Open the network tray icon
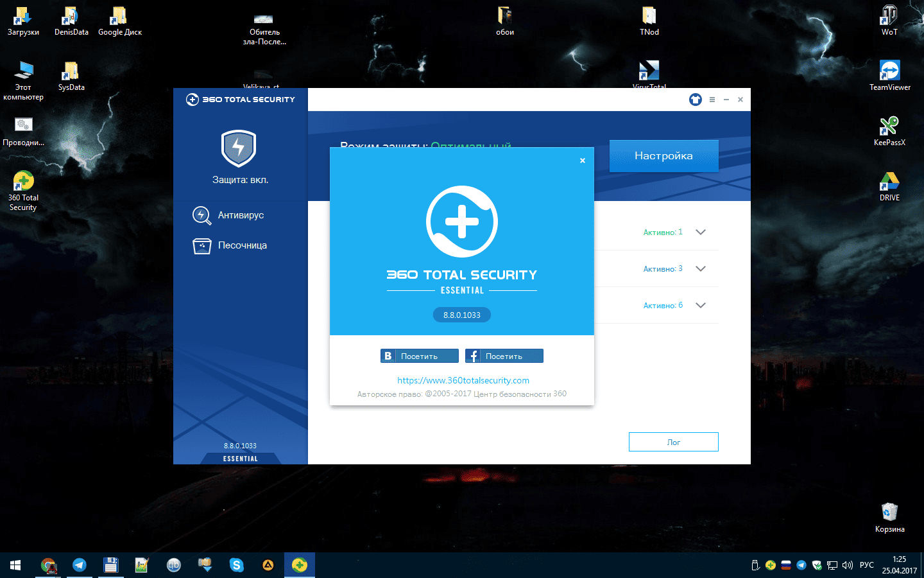The width and height of the screenshot is (924, 578). click(x=832, y=565)
